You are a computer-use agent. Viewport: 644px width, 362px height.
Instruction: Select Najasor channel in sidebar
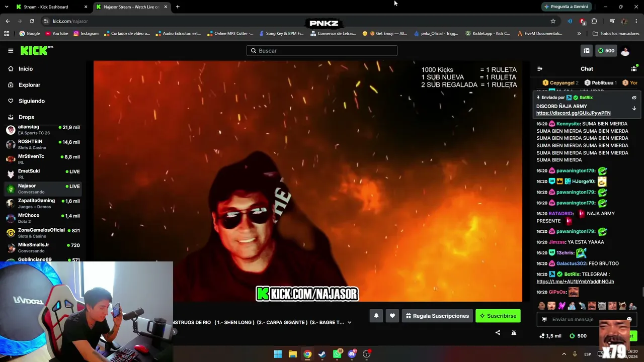pos(43,189)
